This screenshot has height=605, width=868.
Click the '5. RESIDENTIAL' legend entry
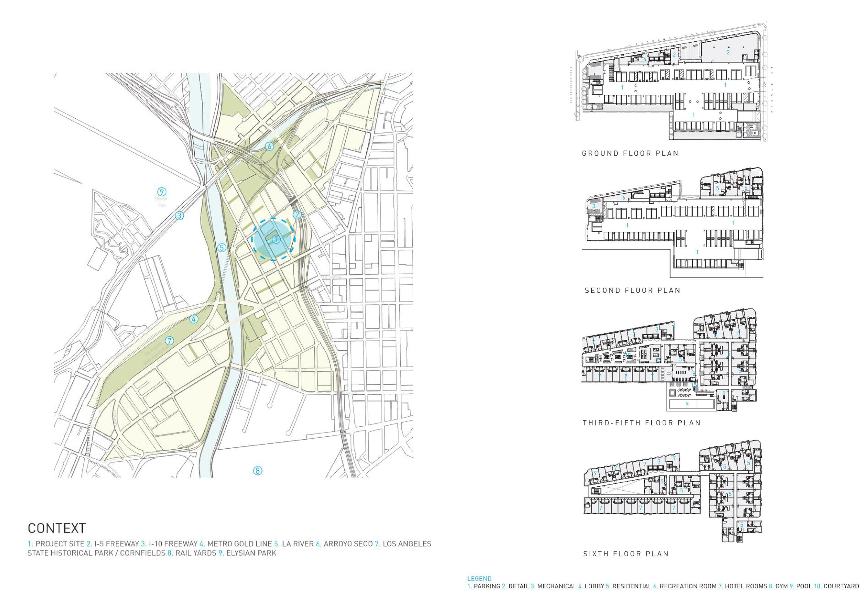[629, 586]
